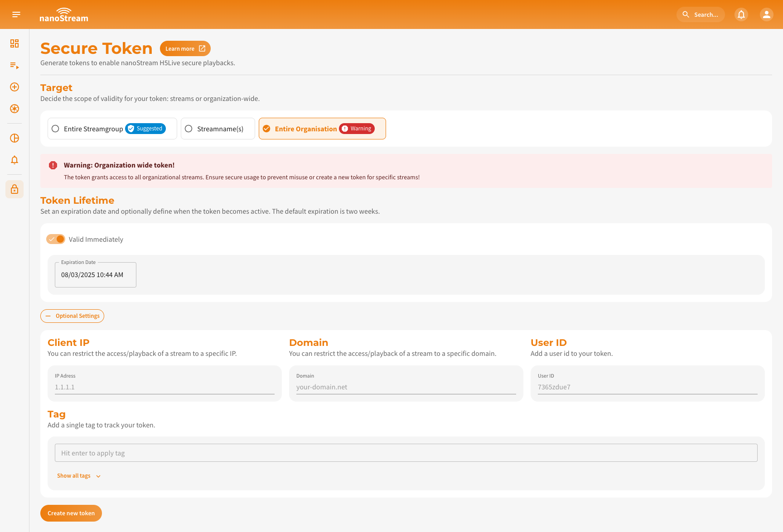Click the red alert icon in warning banner
The image size is (783, 532).
point(53,165)
